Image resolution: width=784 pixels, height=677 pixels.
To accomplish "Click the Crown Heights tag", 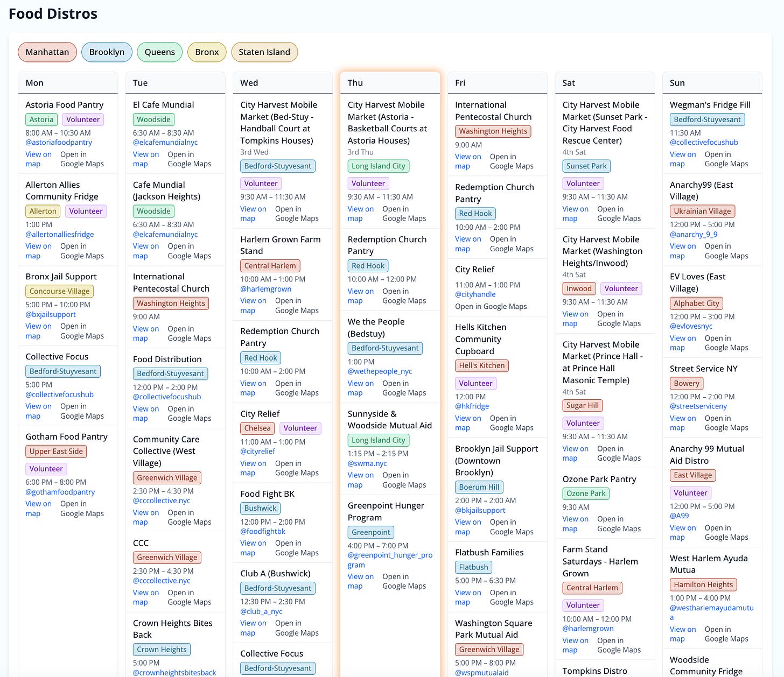I will tap(162, 650).
